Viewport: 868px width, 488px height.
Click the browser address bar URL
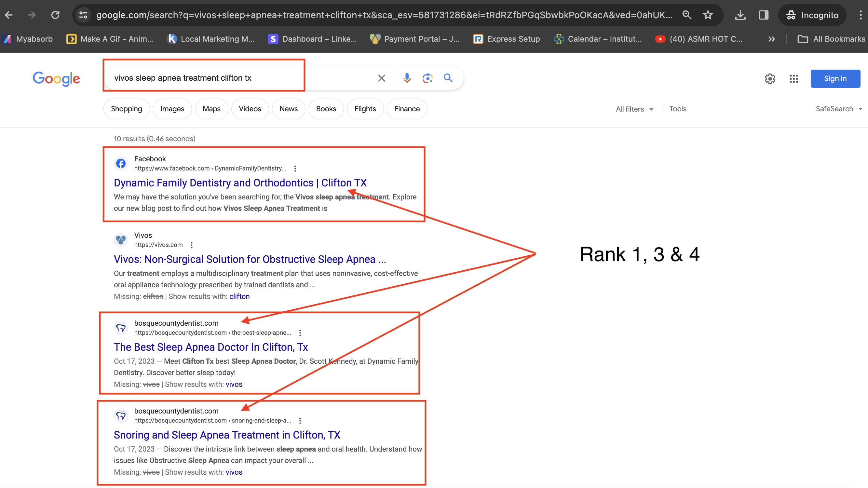tap(384, 15)
